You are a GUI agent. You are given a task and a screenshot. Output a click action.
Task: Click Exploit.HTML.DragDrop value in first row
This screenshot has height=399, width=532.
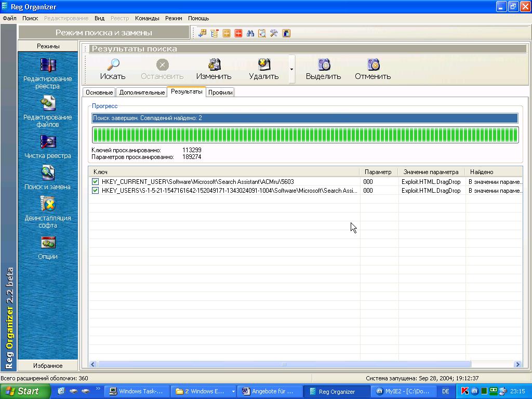click(x=431, y=181)
